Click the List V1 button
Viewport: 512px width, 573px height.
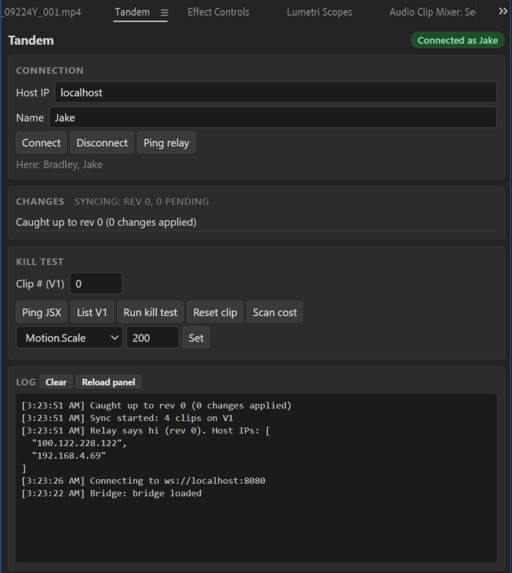click(92, 312)
